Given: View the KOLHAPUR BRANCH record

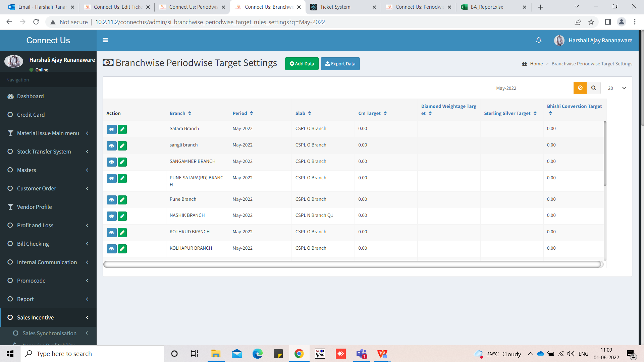Looking at the screenshot, I should (x=112, y=249).
